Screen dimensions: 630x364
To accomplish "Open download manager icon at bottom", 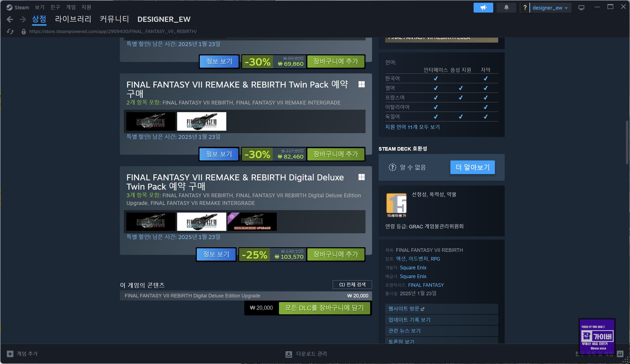I will pyautogui.click(x=289, y=354).
